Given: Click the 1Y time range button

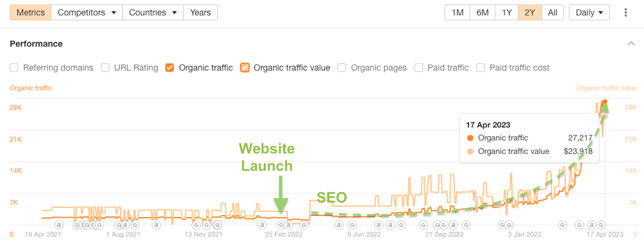Looking at the screenshot, I should click(507, 13).
